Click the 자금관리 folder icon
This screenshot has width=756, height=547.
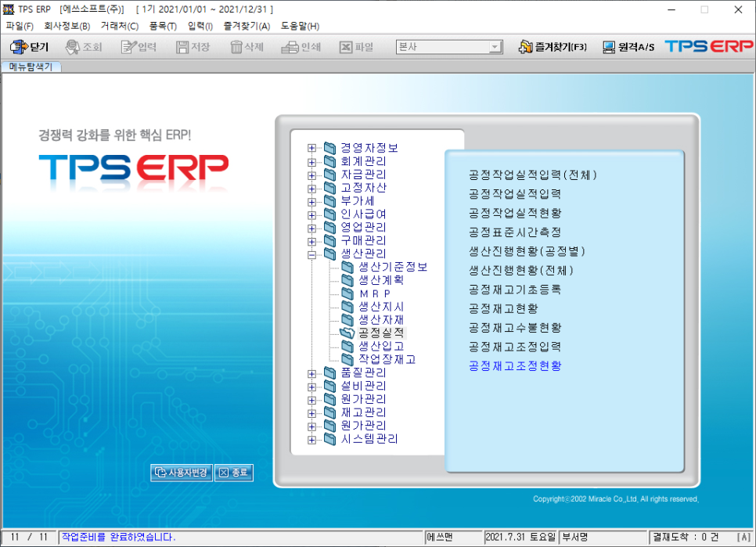[329, 174]
